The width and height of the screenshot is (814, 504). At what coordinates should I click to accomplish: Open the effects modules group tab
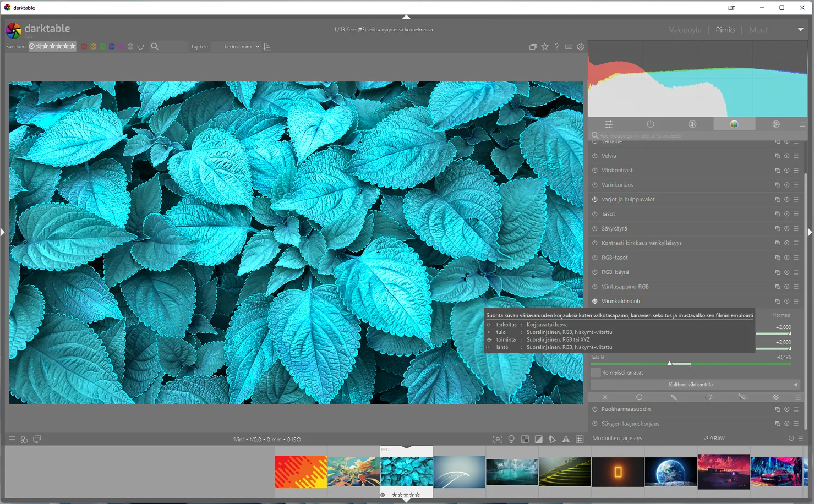[776, 124]
